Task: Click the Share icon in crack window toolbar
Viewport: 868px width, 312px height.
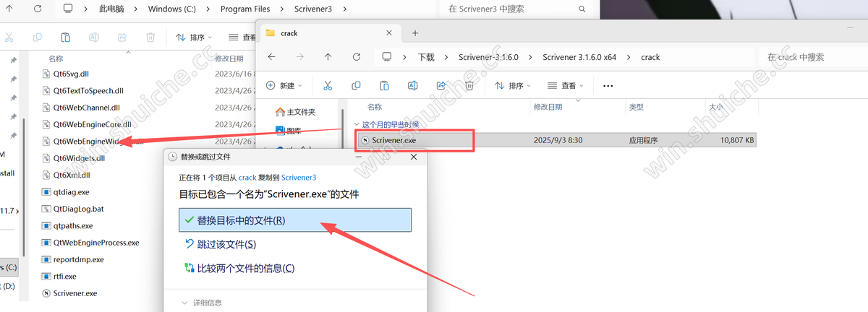Action: tap(441, 85)
